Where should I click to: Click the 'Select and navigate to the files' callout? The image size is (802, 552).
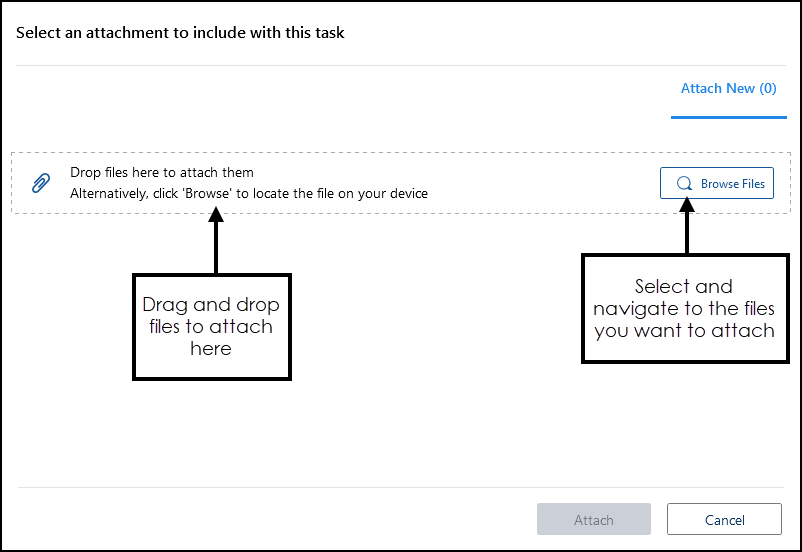point(684,308)
